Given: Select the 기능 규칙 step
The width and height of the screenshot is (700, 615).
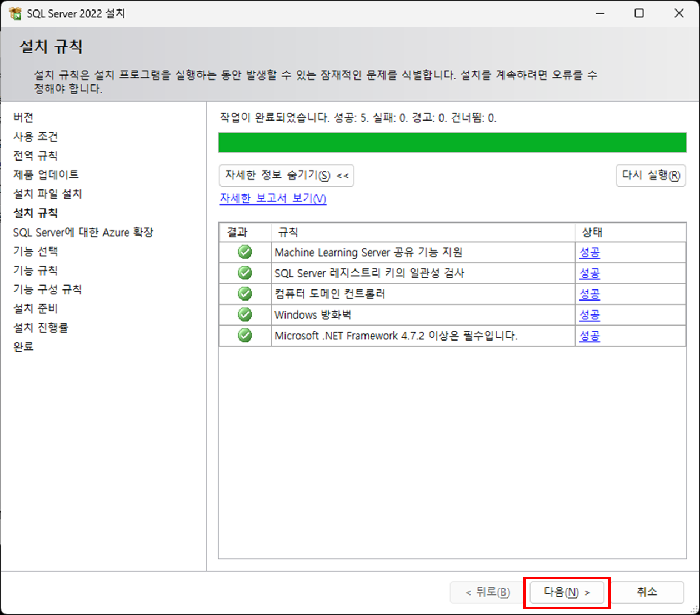Looking at the screenshot, I should 36,270.
